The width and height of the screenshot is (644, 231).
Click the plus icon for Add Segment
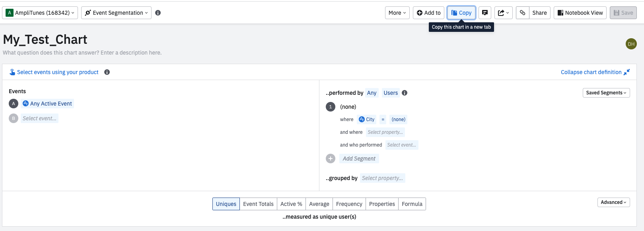tap(331, 159)
